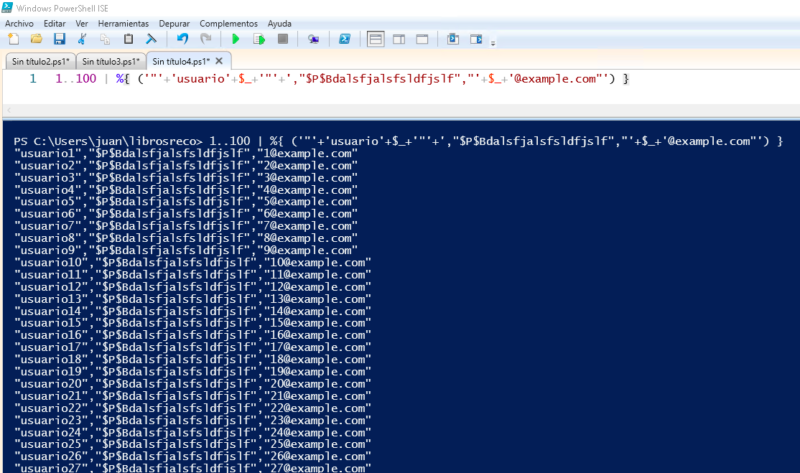Switch to Sin título2.ps1 tab
This screenshot has width=800, height=473.
(41, 61)
